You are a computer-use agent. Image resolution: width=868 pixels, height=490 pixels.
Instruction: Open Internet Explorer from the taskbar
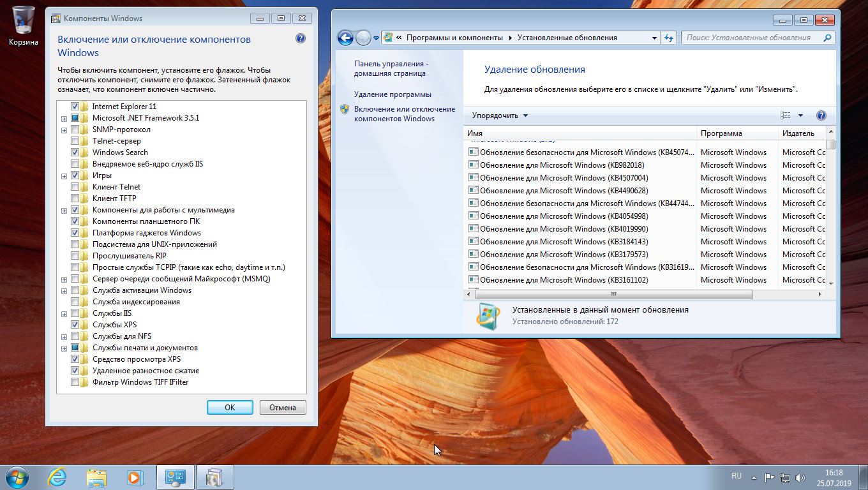[57, 477]
